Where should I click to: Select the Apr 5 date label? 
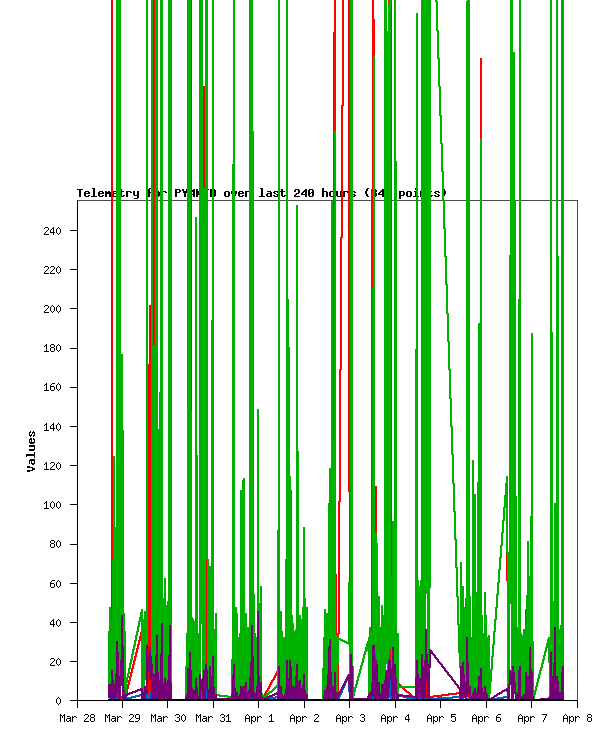coord(441,718)
